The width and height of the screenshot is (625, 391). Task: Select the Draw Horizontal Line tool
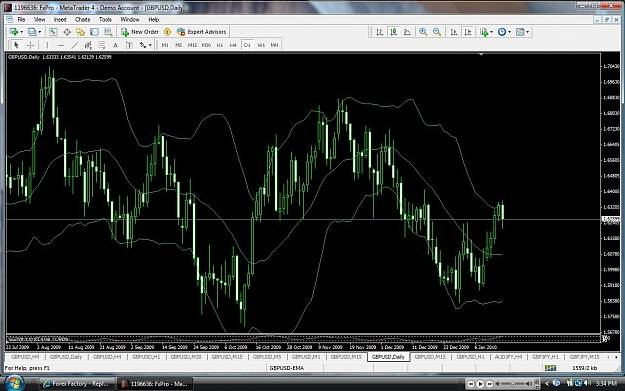[x=61, y=45]
